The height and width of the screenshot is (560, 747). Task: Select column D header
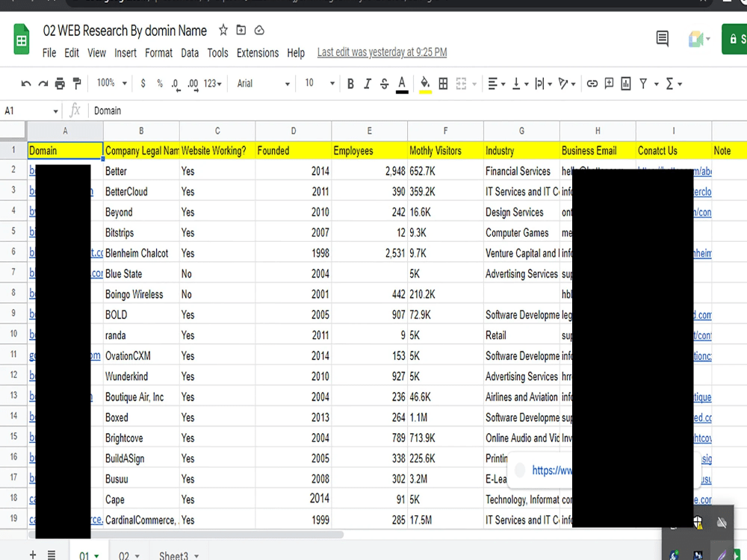(294, 131)
